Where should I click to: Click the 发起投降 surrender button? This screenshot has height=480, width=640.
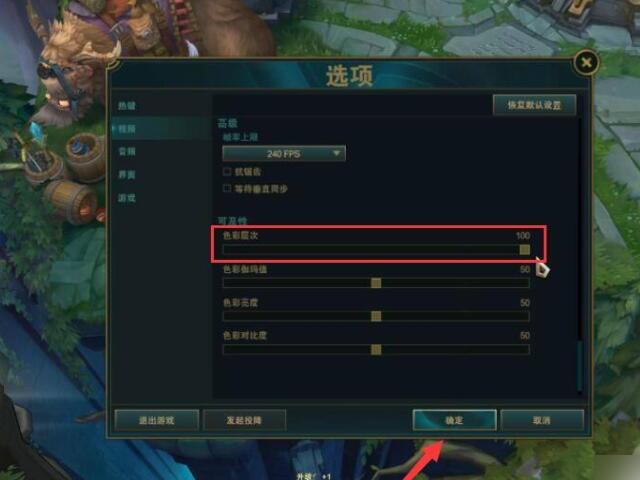[244, 420]
